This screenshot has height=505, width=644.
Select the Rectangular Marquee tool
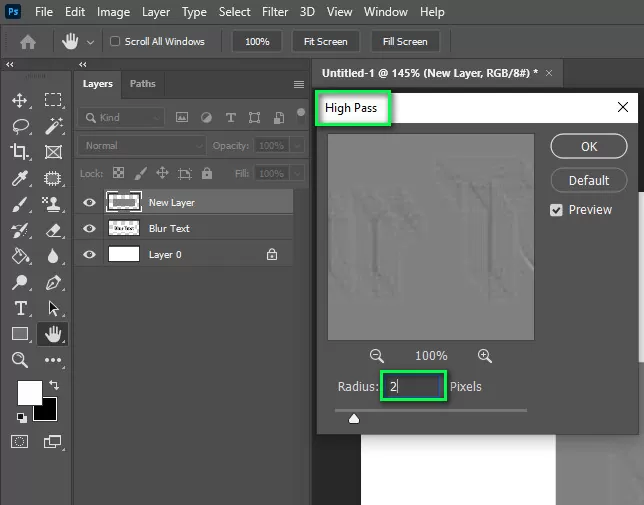click(53, 100)
